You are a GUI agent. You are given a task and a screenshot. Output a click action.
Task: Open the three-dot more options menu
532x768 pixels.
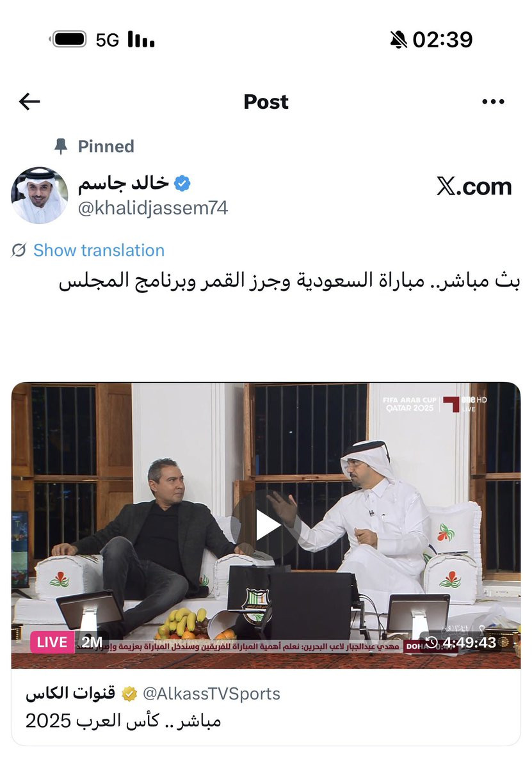pos(493,101)
